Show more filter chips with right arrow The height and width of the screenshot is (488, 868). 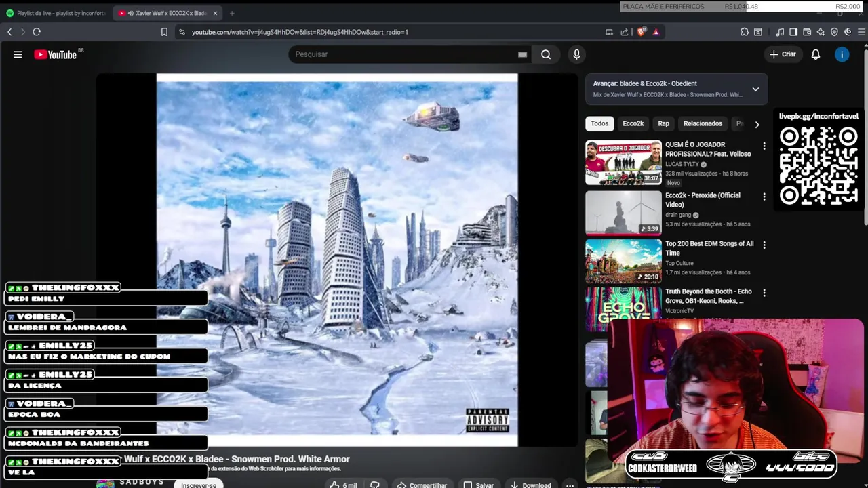click(757, 124)
